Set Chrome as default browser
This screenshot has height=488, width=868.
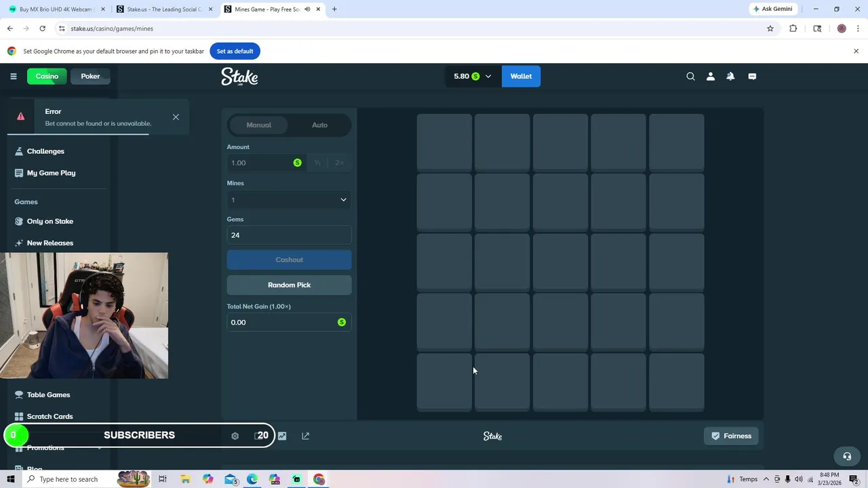[x=235, y=51]
